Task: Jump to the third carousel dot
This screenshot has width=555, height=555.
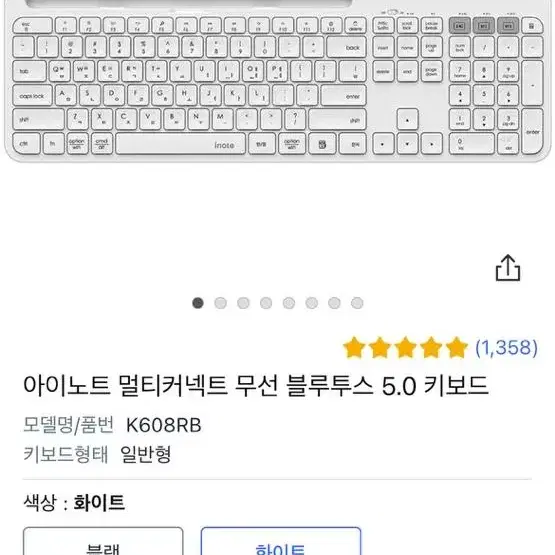Action: [243, 303]
